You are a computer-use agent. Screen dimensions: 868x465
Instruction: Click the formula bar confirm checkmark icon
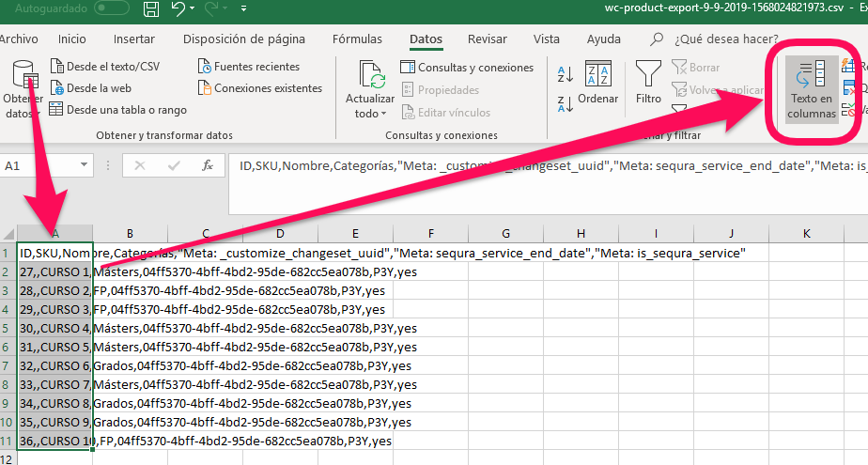(x=174, y=165)
